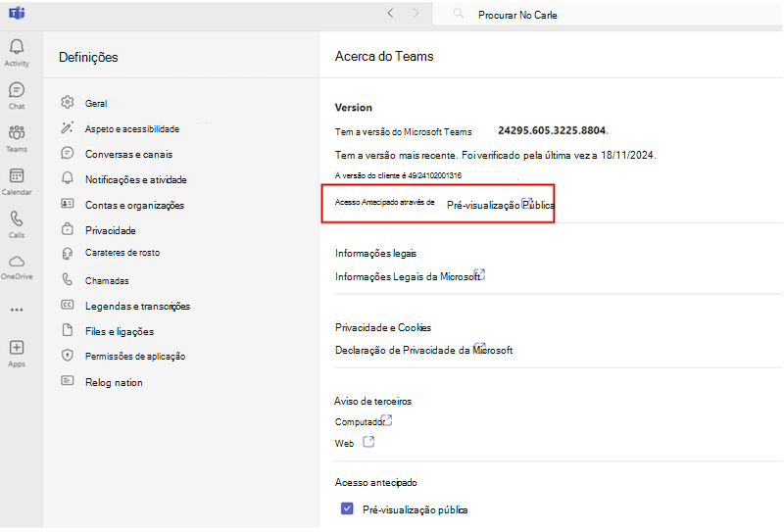Click the Legendas e transcrições CC icon
Image resolution: width=784 pixels, height=532 pixels.
click(x=68, y=305)
